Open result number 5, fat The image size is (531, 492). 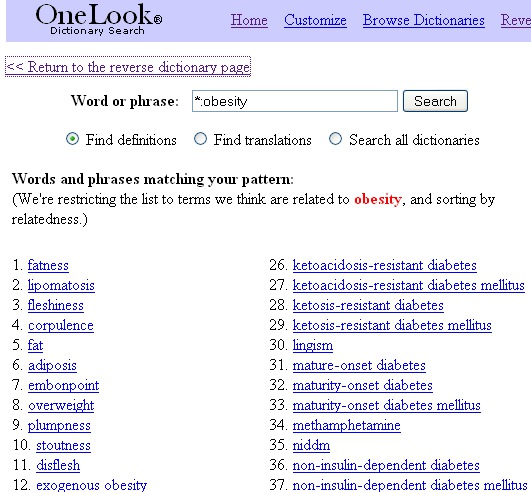tap(35, 345)
